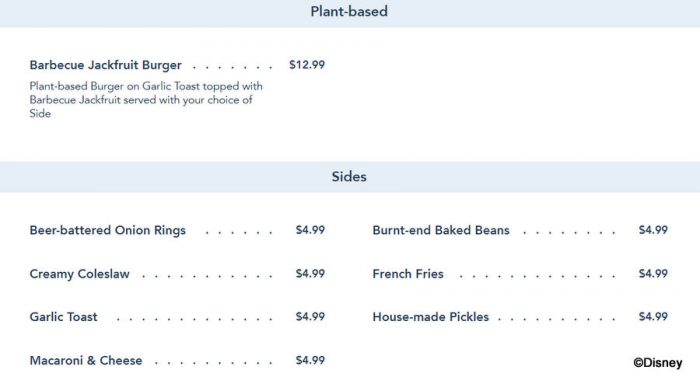Click the Onion Rings $4.99 price

[310, 230]
